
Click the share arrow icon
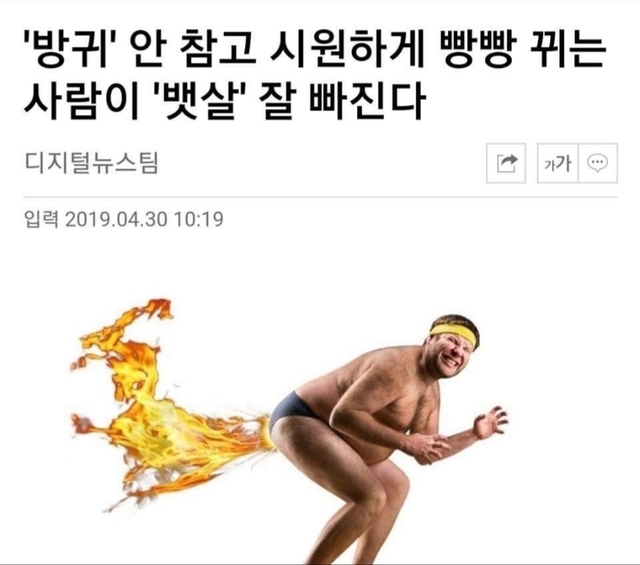tap(506, 163)
